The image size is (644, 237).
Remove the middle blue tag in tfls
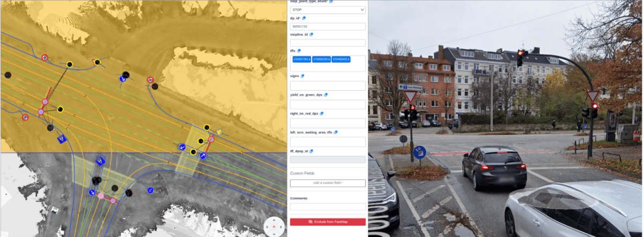click(329, 59)
